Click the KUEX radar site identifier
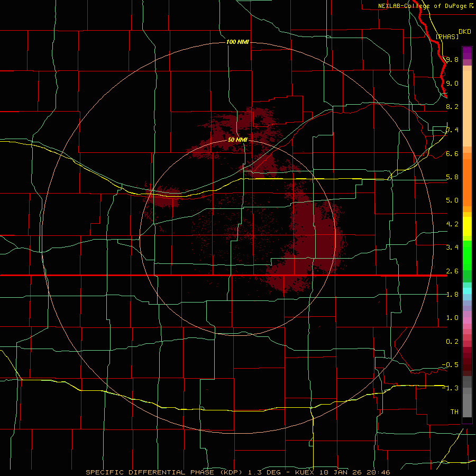Image resolution: width=476 pixels, height=476 pixels. (305, 472)
